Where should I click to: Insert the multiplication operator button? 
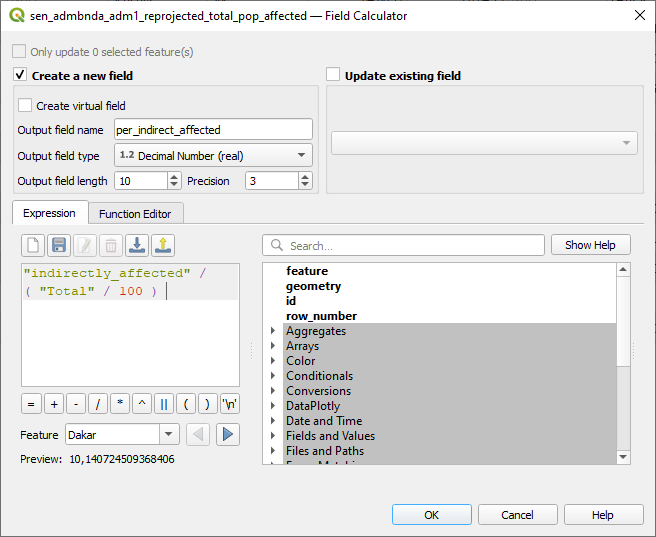pyautogui.click(x=120, y=404)
